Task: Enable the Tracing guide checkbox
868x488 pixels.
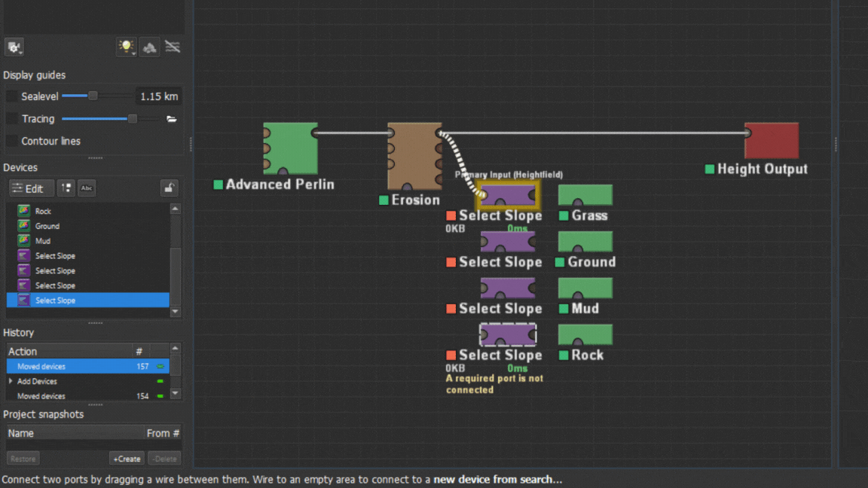Action: (11, 118)
